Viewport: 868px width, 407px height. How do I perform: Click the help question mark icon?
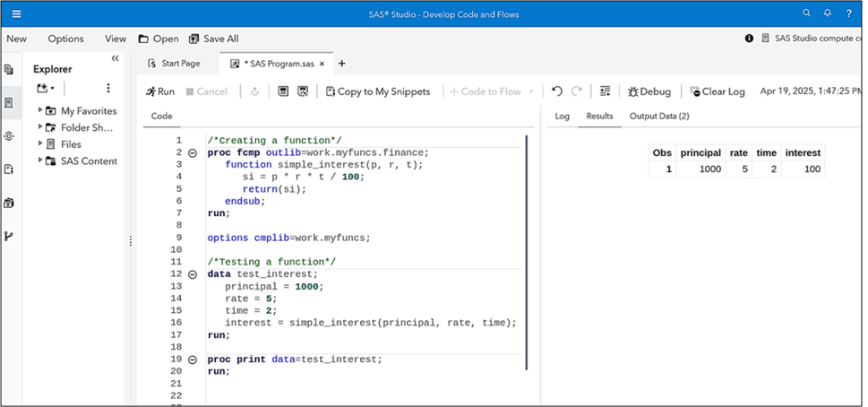tap(848, 14)
